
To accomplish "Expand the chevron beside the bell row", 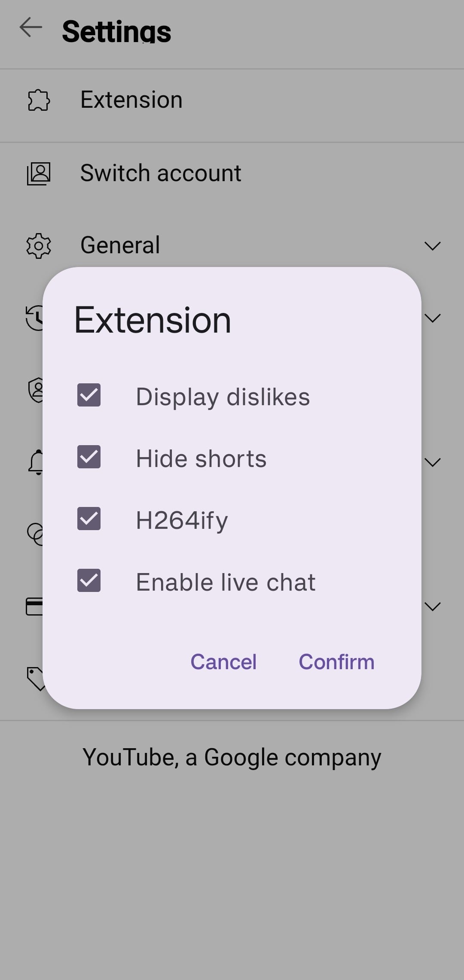I will pos(432,462).
